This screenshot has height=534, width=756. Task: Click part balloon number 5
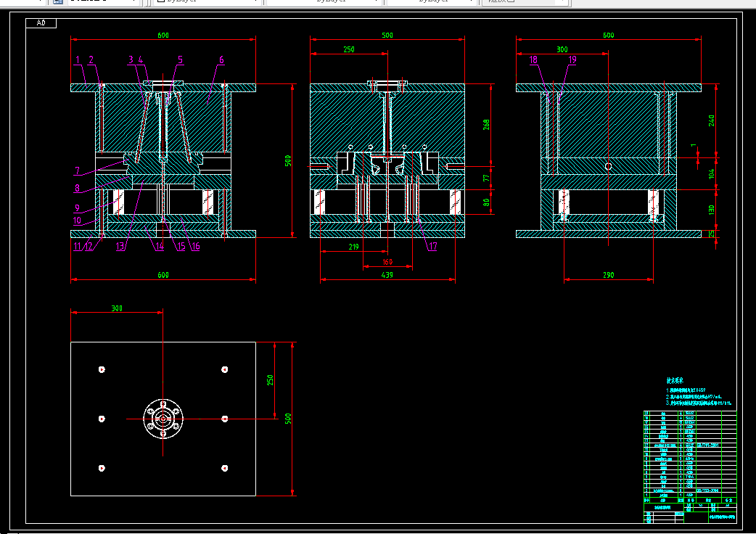click(x=181, y=59)
